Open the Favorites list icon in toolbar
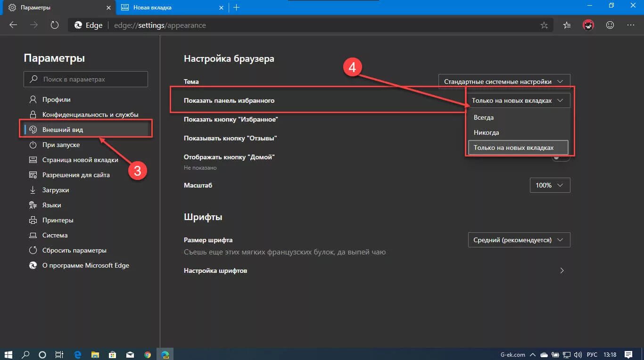The image size is (644, 360). point(567,25)
